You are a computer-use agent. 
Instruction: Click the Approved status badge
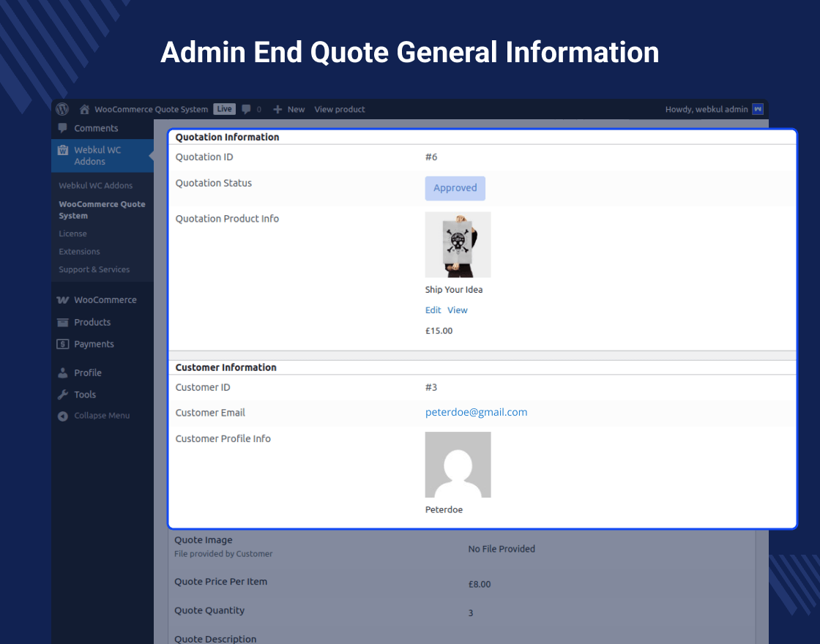click(x=455, y=188)
